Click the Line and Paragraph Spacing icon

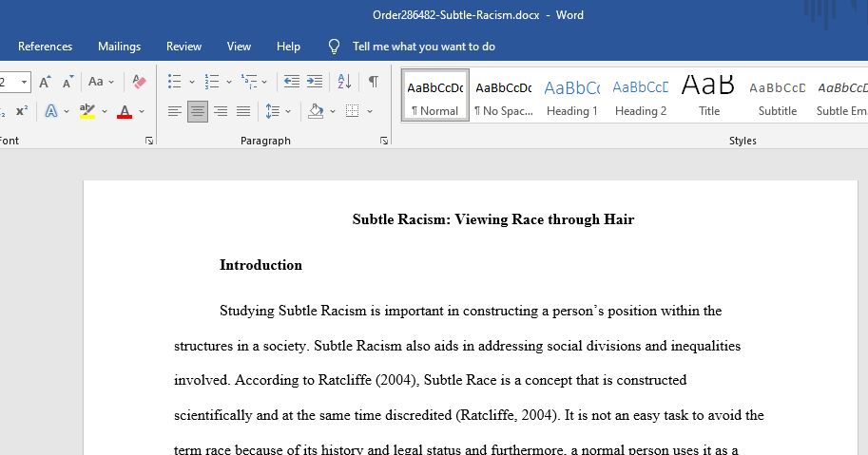coord(272,112)
